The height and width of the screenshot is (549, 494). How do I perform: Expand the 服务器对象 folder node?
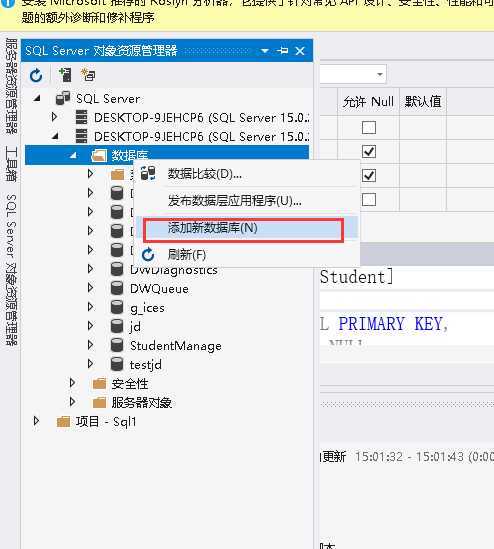pyautogui.click(x=72, y=402)
